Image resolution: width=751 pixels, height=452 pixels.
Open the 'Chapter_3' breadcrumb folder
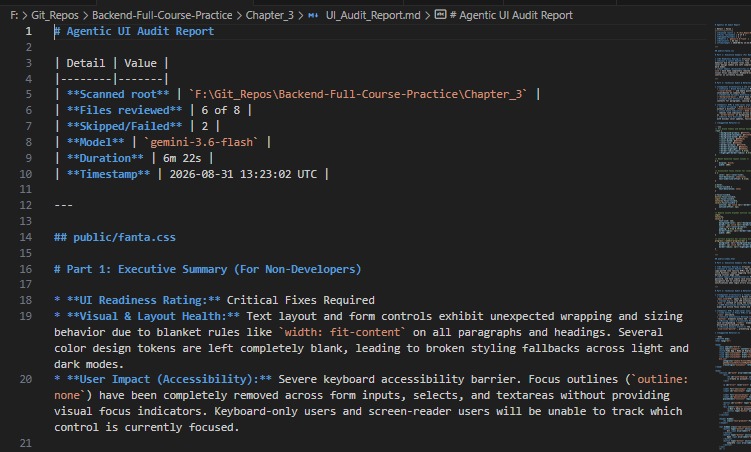point(270,15)
